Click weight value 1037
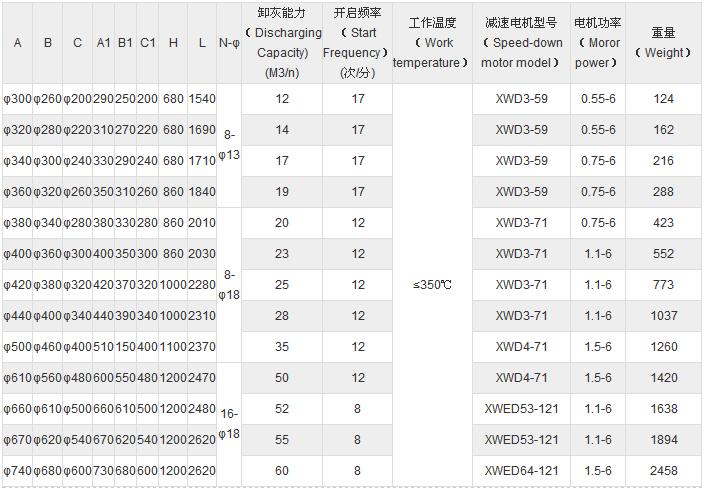The image size is (705, 489). 664,316
